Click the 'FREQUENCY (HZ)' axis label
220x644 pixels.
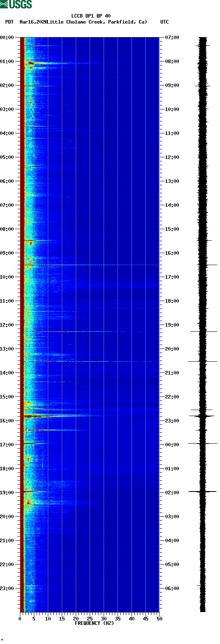tap(94, 623)
